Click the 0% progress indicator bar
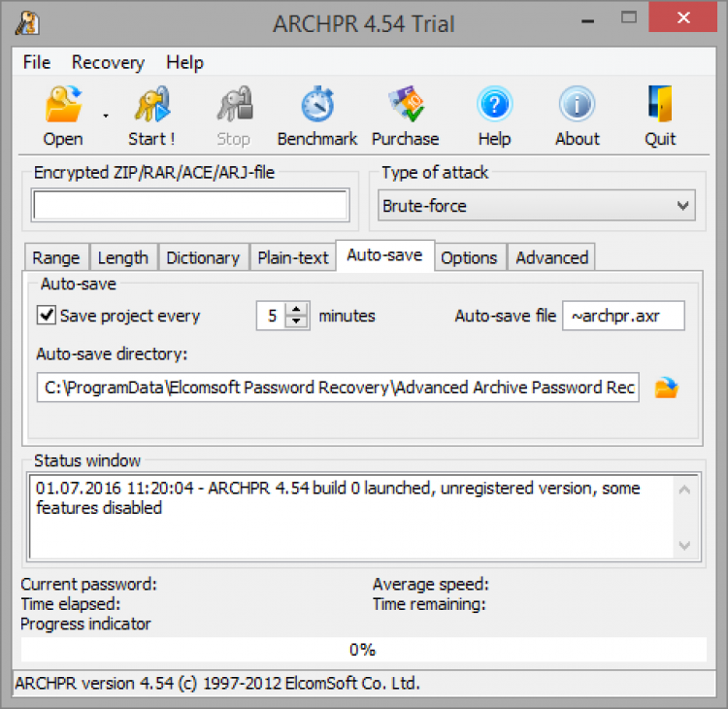728x709 pixels. coord(364,650)
